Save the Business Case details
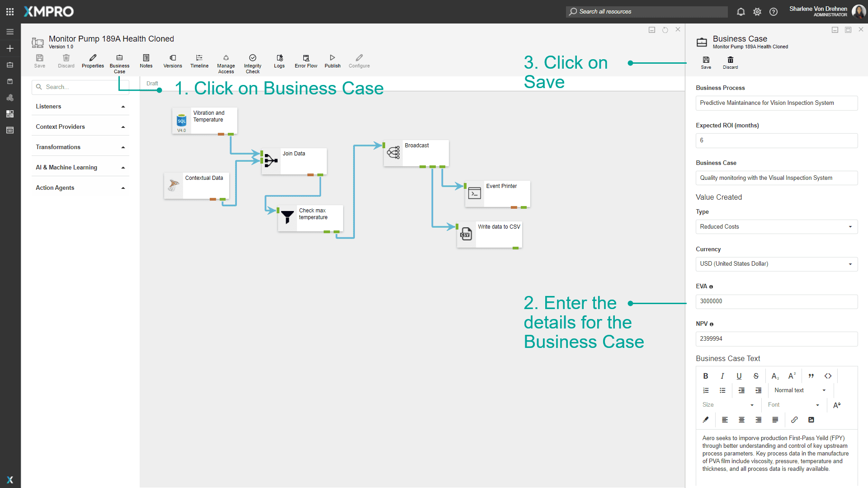This screenshot has height=488, width=868. point(706,62)
